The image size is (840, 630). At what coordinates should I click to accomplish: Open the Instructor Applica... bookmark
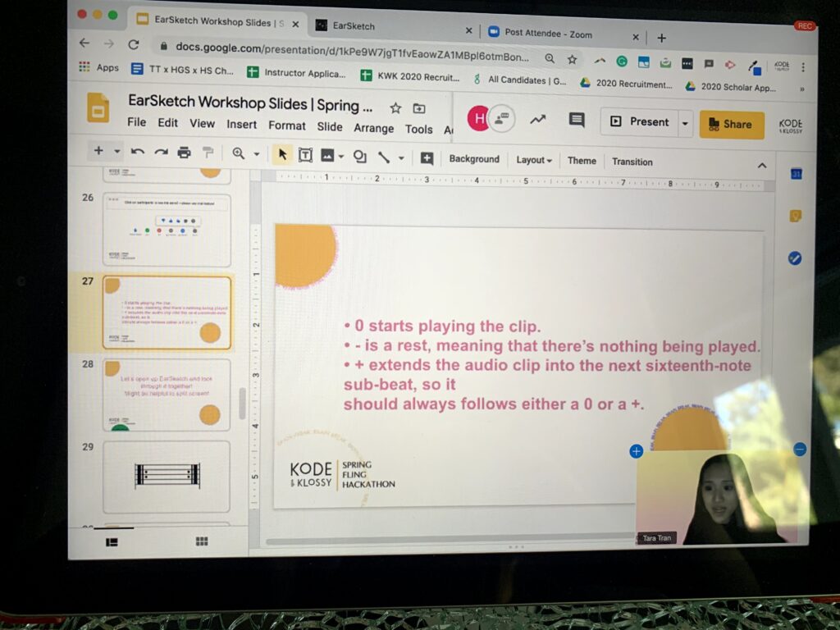coord(296,73)
